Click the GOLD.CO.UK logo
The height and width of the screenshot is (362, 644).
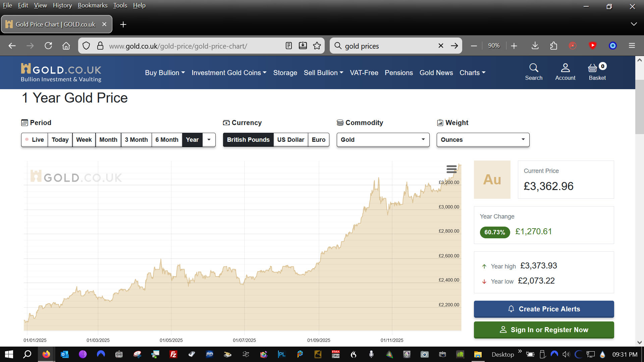(x=61, y=72)
